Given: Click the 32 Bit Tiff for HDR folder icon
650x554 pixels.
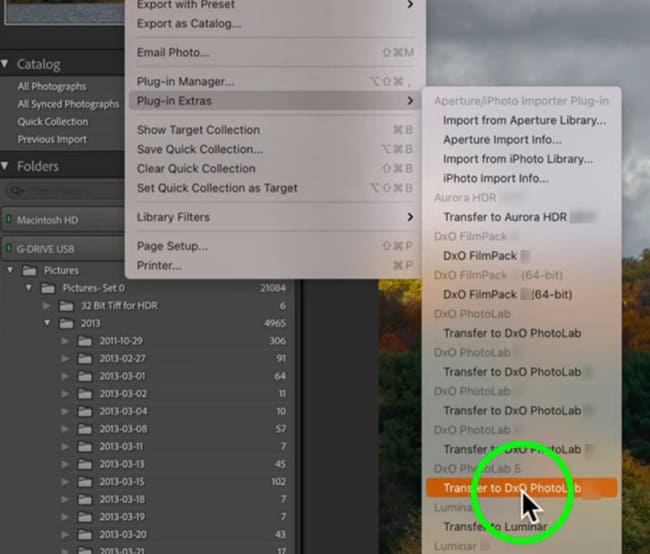Looking at the screenshot, I should click(66, 306).
